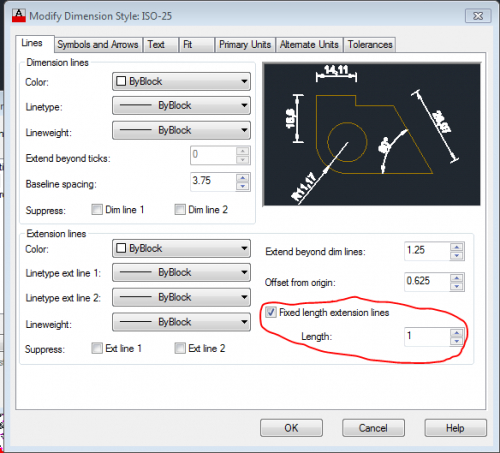500x453 pixels.
Task: Decrease Extend beyond dim lines value
Action: pyautogui.click(x=457, y=255)
